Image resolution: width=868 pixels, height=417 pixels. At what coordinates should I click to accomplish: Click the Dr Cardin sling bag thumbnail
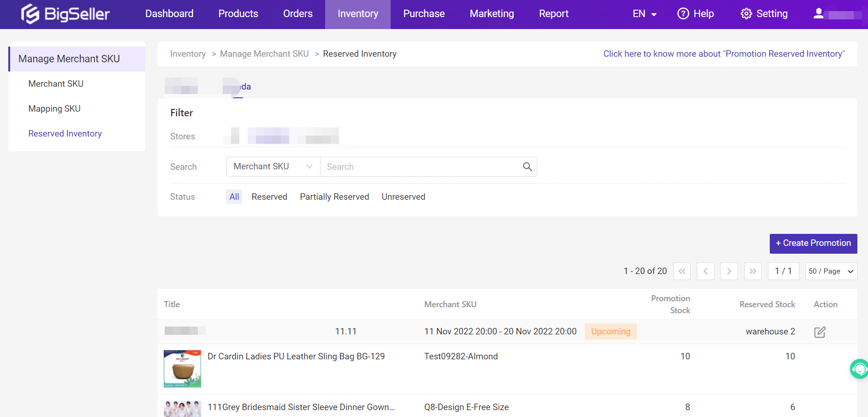(182, 369)
